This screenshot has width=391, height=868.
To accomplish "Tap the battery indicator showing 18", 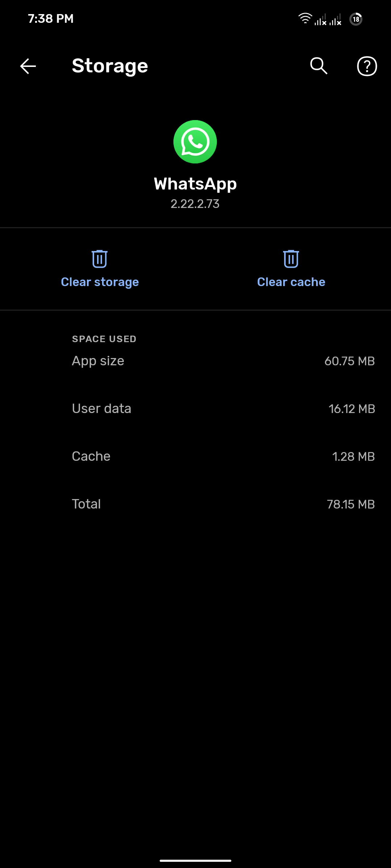I will point(356,19).
